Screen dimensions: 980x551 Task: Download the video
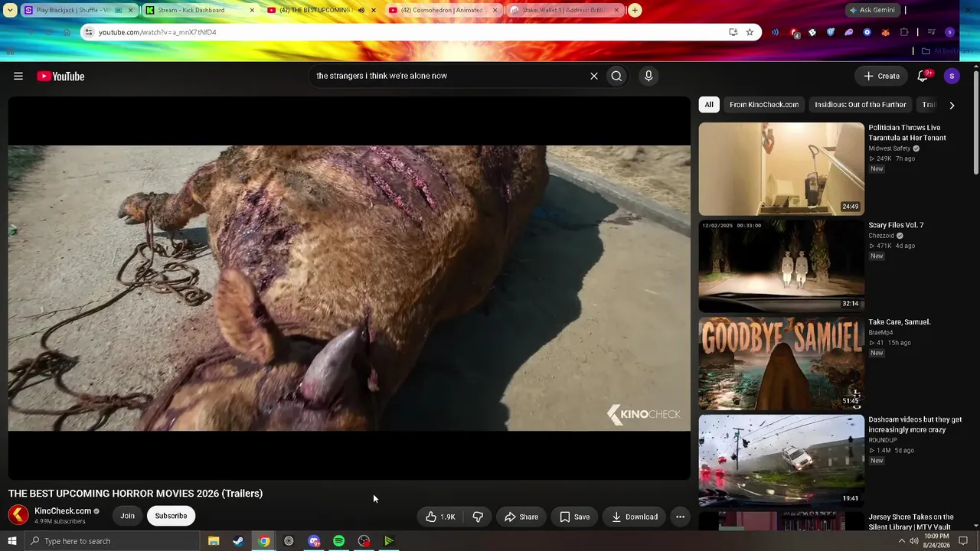[635, 517]
